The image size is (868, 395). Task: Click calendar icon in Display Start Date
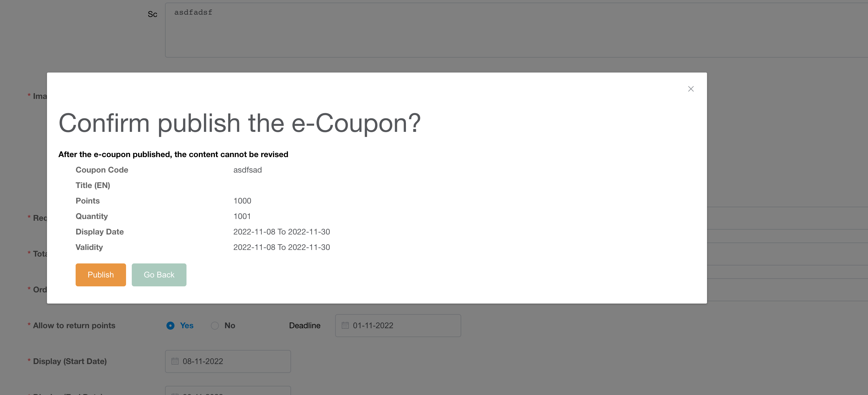click(175, 361)
